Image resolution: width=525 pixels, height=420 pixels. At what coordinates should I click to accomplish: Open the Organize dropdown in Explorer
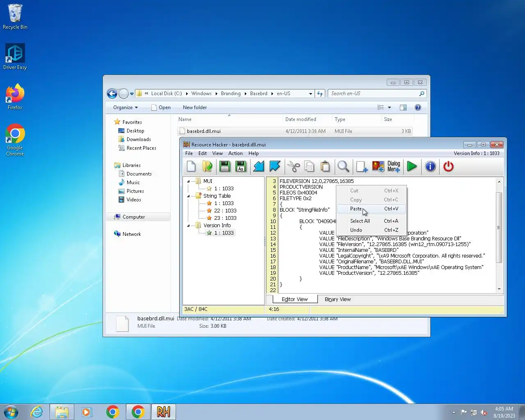126,107
